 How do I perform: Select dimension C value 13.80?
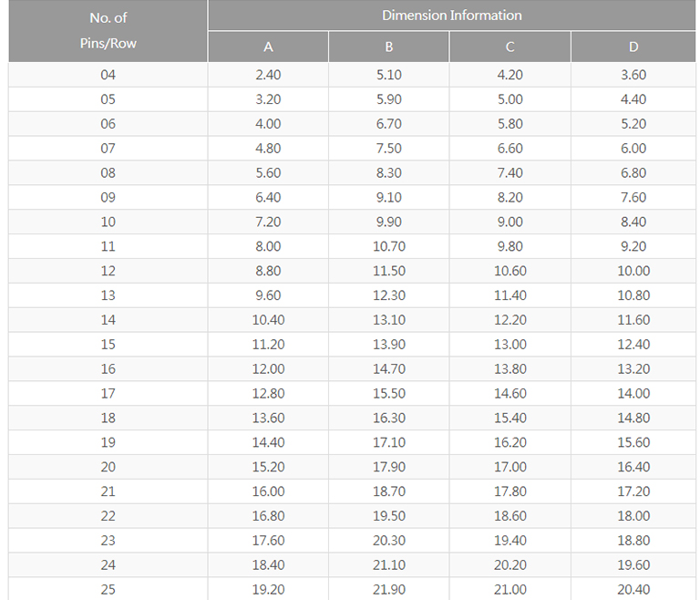point(510,369)
